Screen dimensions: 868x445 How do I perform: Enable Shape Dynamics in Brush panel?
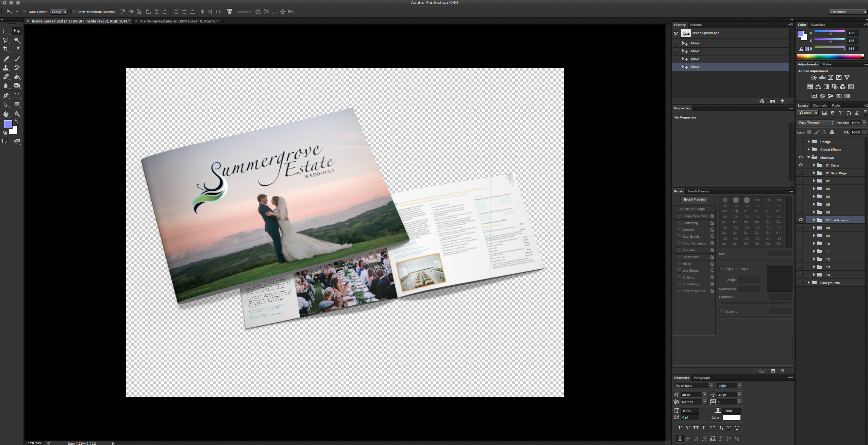click(679, 216)
